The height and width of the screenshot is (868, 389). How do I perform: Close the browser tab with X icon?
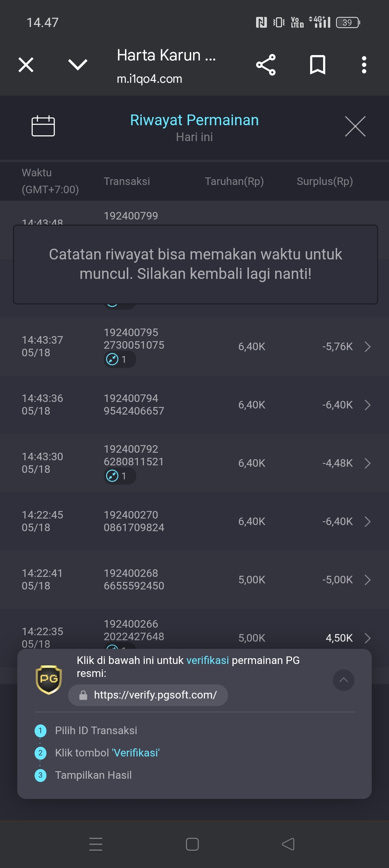click(26, 65)
